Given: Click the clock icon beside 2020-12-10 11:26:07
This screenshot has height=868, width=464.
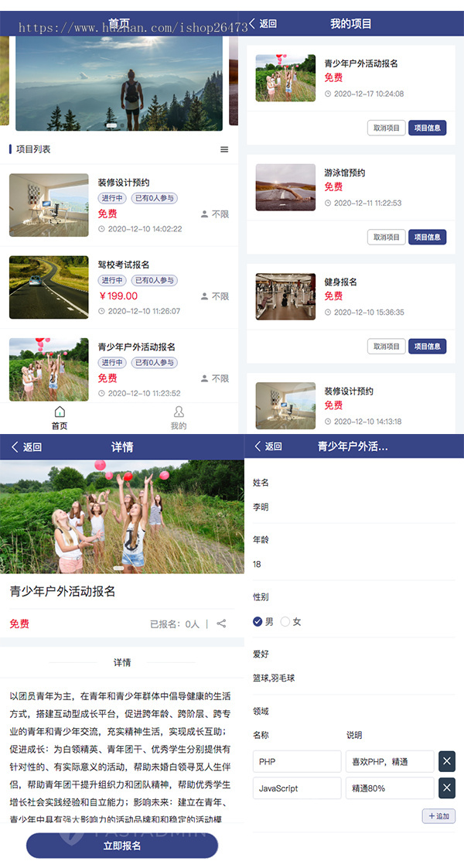Looking at the screenshot, I should point(101,311).
